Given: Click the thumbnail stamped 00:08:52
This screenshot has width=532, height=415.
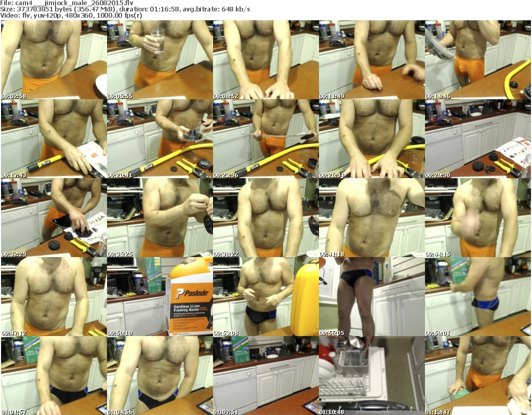Looking at the screenshot, I should point(265,60).
